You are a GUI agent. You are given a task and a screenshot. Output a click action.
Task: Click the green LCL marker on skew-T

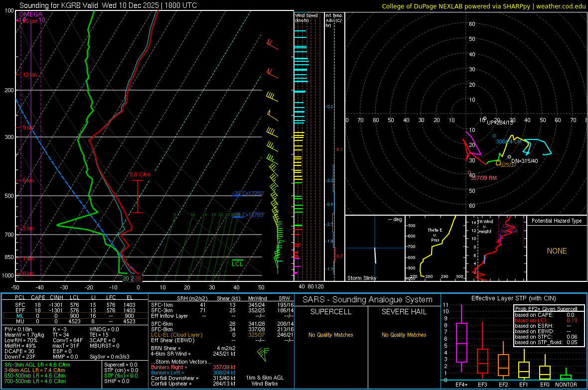click(x=237, y=263)
